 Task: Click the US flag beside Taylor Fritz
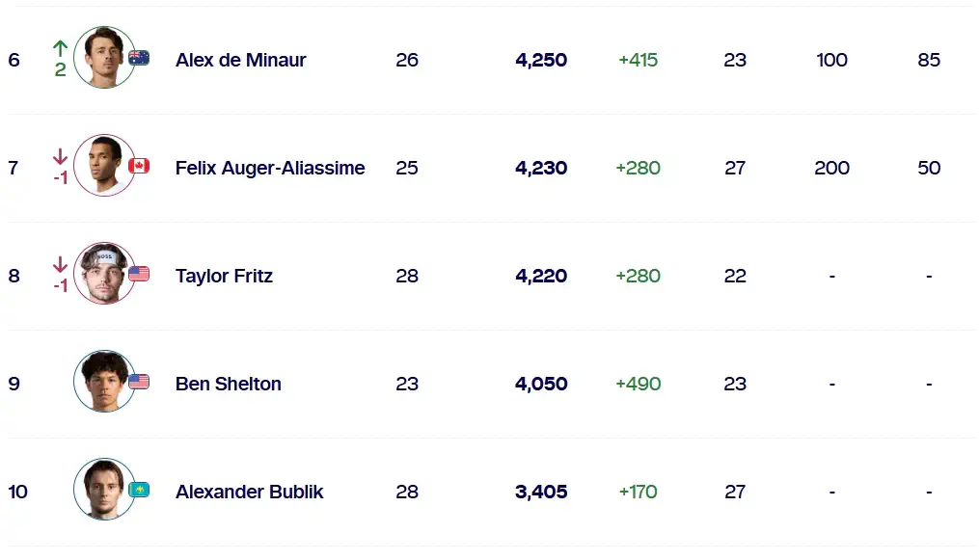(139, 274)
